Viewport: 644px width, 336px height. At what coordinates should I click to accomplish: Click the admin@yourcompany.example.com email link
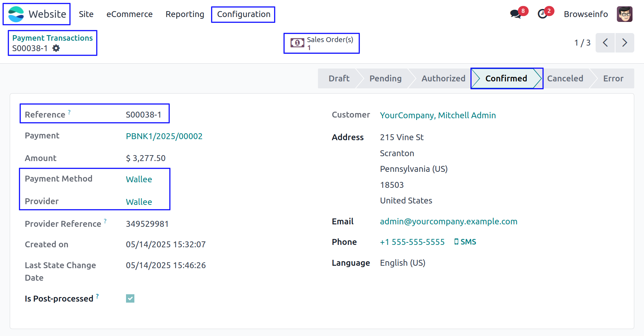coord(448,222)
